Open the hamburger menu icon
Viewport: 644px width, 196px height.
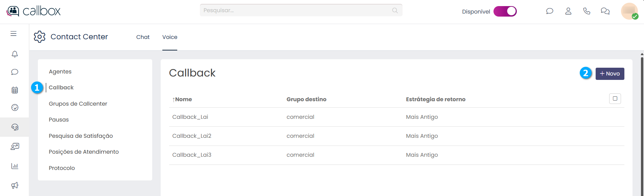pos(14,34)
